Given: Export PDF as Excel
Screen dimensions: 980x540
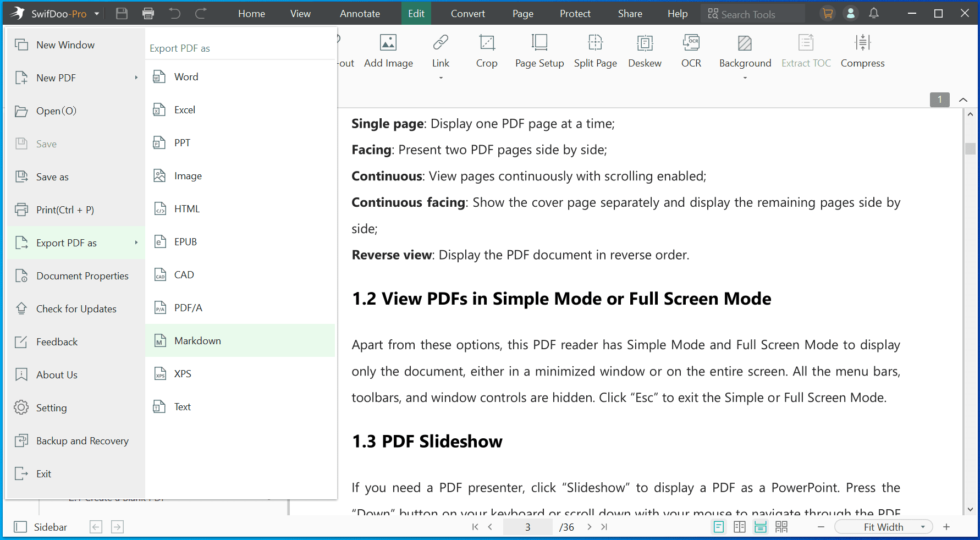Looking at the screenshot, I should click(240, 110).
